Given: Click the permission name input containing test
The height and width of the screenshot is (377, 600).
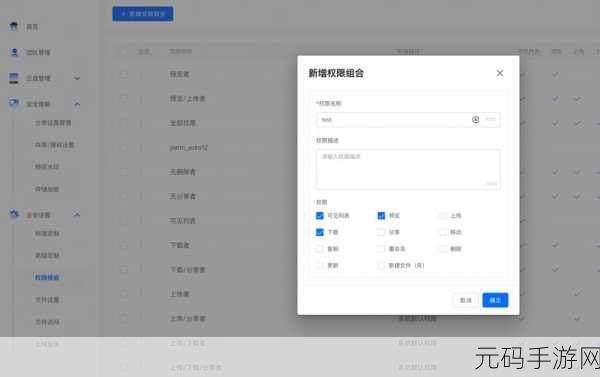Looking at the screenshot, I should tap(408, 120).
